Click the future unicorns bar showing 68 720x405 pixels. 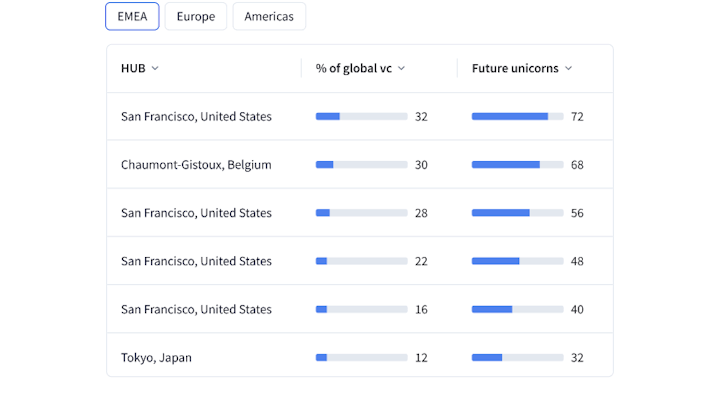(x=517, y=165)
